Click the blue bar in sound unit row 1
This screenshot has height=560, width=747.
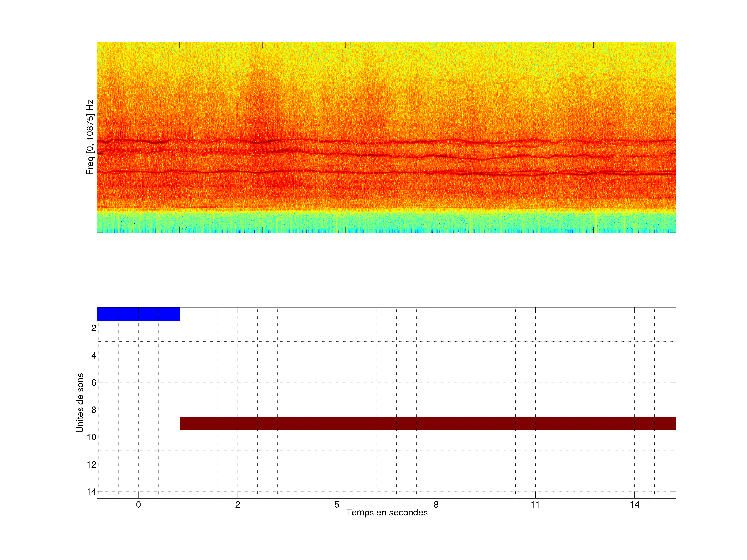[138, 314]
